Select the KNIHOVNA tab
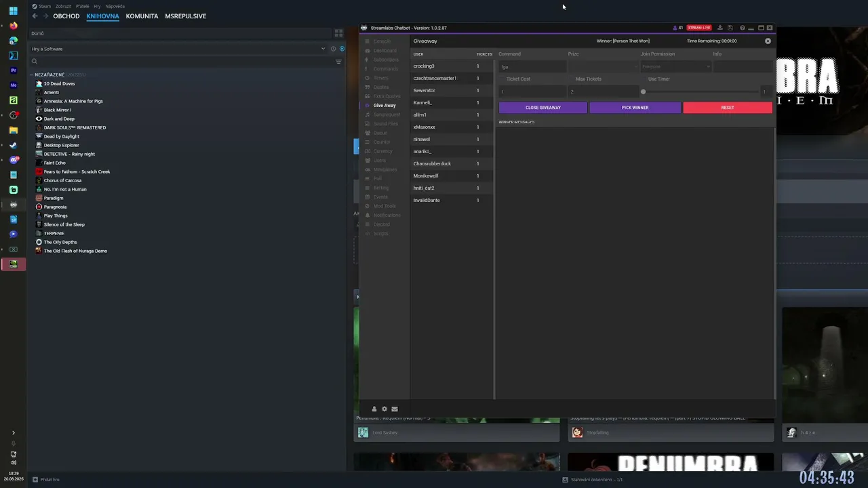Image resolution: width=868 pixels, height=488 pixels. coord(103,16)
